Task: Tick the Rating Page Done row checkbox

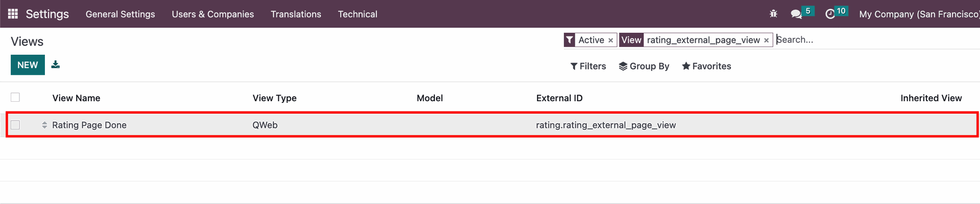Action: point(15,125)
